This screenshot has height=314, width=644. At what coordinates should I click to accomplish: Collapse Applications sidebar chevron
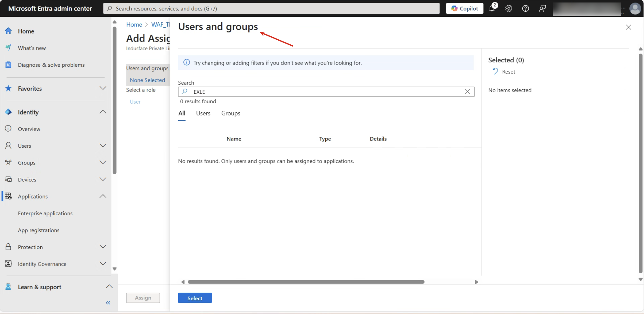(103, 196)
